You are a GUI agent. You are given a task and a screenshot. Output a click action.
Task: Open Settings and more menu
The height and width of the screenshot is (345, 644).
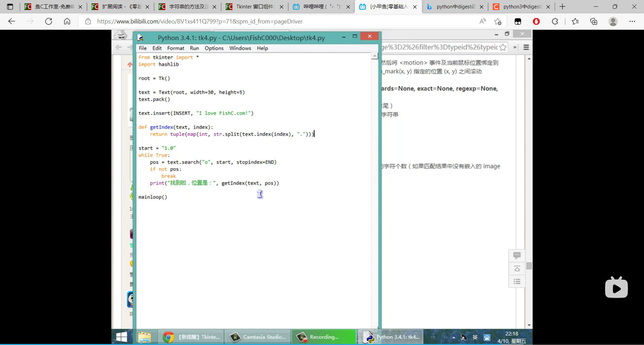click(632, 21)
